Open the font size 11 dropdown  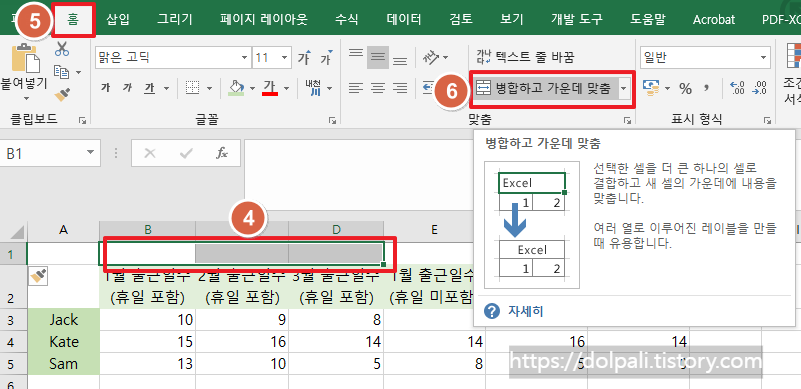tap(285, 58)
